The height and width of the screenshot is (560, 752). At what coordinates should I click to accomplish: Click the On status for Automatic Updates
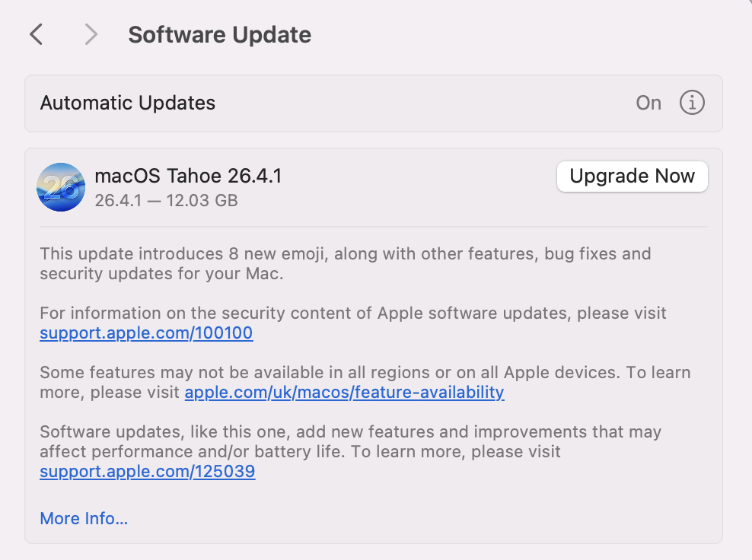click(x=648, y=103)
